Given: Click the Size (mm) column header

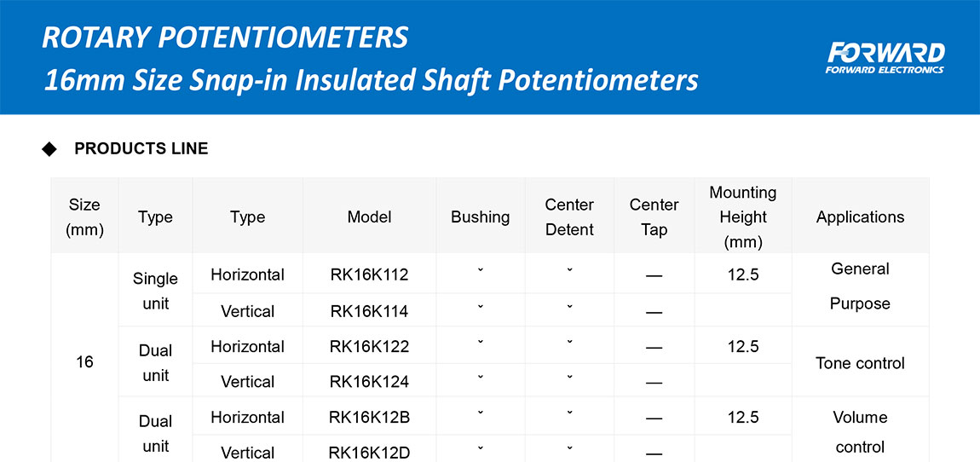Looking at the screenshot, I should point(84,217).
